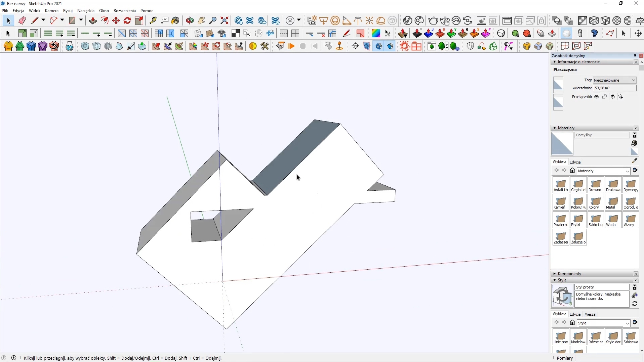Viewport: 644px width, 362px height.
Task: Select the Pan hand tool
Action: (x=202, y=20)
